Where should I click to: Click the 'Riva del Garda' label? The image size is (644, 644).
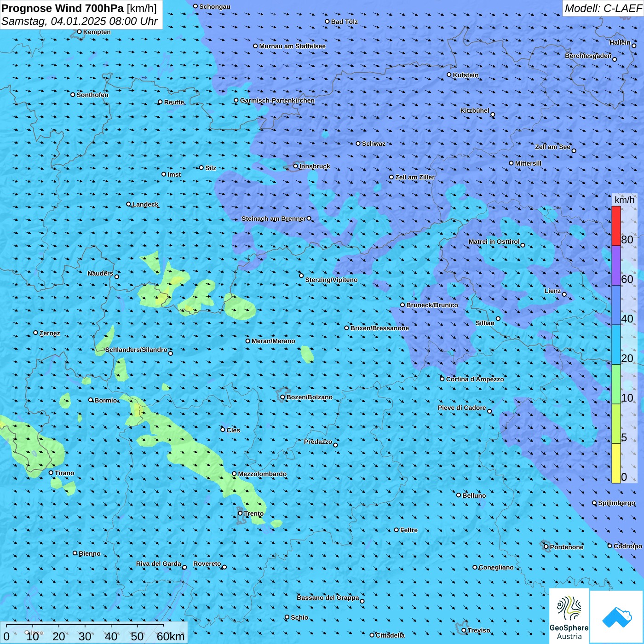[x=158, y=563]
